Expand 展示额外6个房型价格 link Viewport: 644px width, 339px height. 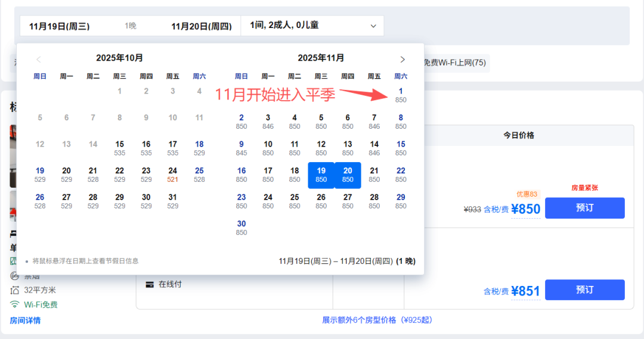[x=377, y=320]
